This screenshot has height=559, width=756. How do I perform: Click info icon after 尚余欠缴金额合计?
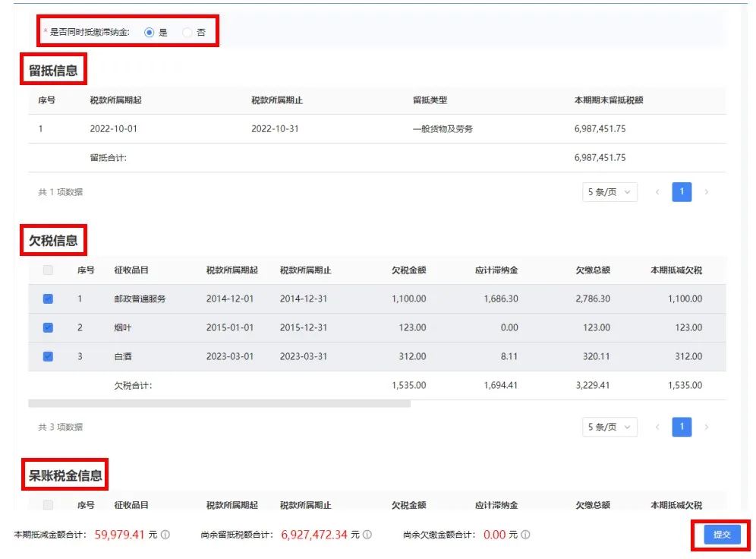pos(525,535)
